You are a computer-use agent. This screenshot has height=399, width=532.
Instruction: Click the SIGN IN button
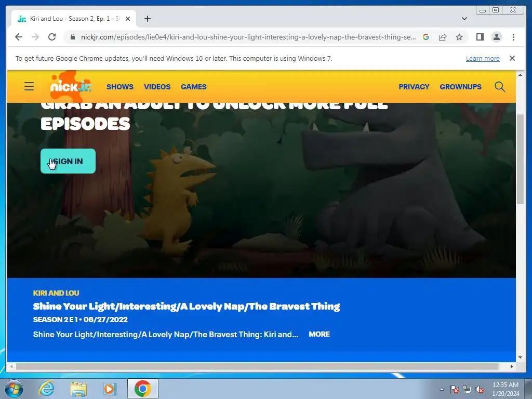(68, 161)
